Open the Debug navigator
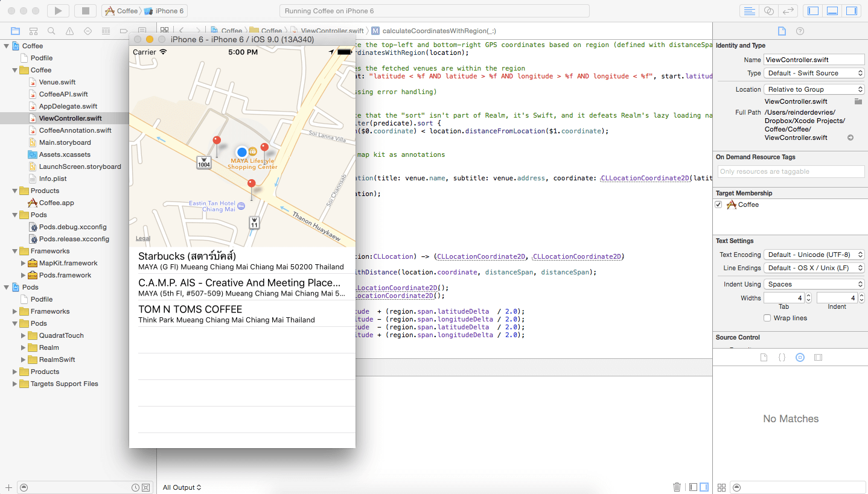Screen dimensions: 868x494 (106, 31)
